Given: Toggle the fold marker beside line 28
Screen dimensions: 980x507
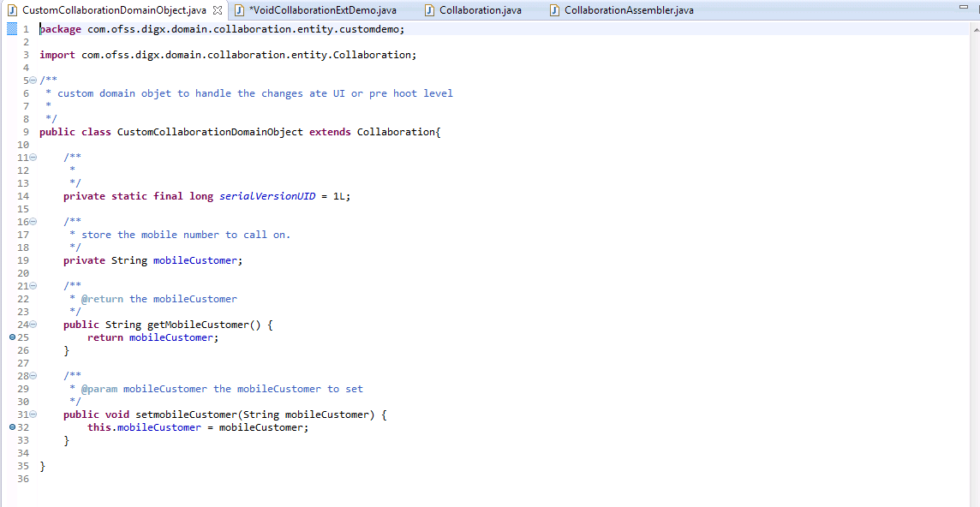Looking at the screenshot, I should click(32, 375).
